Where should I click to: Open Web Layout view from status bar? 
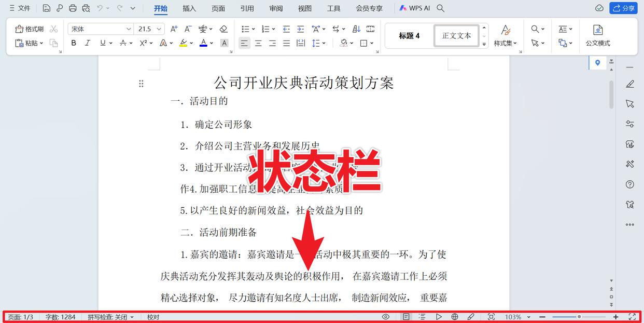point(455,316)
